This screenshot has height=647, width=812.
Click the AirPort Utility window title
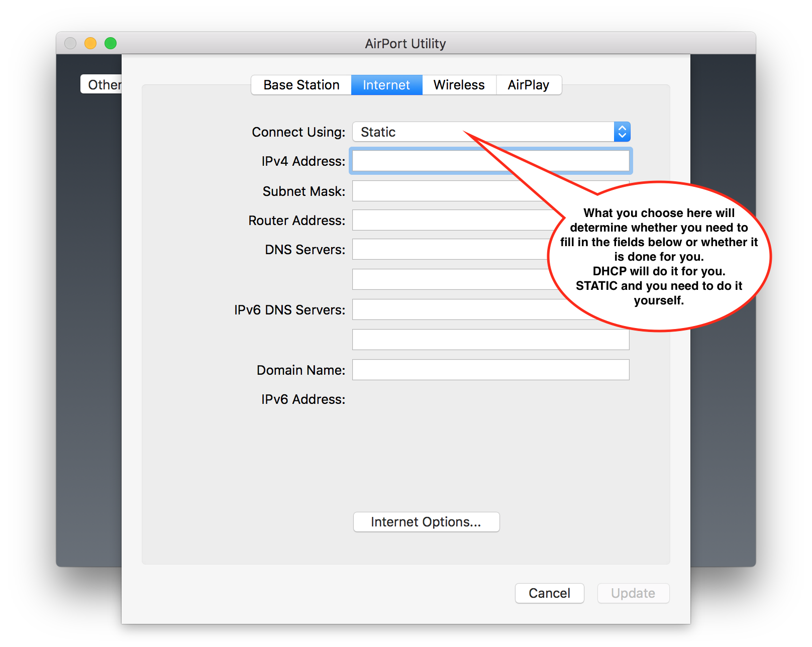(x=405, y=44)
